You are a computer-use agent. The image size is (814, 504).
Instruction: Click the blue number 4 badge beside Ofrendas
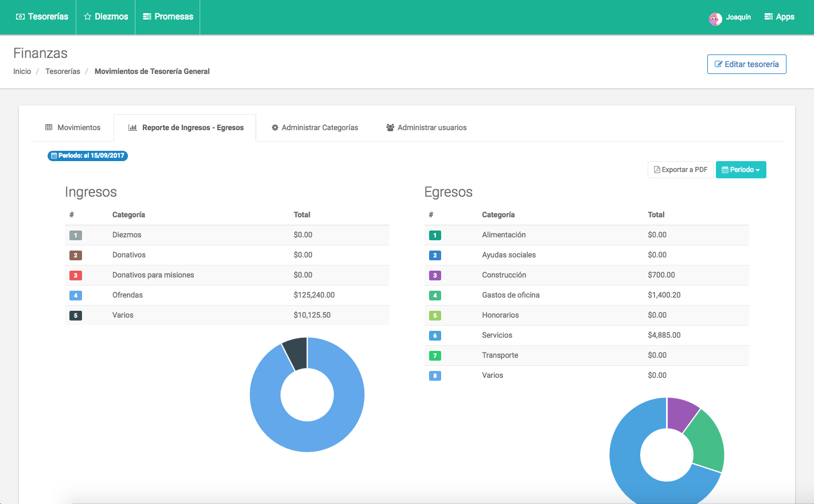(x=75, y=295)
